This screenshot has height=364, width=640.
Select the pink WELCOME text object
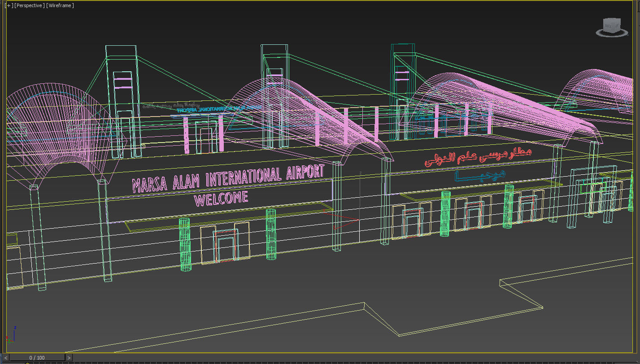(x=221, y=199)
